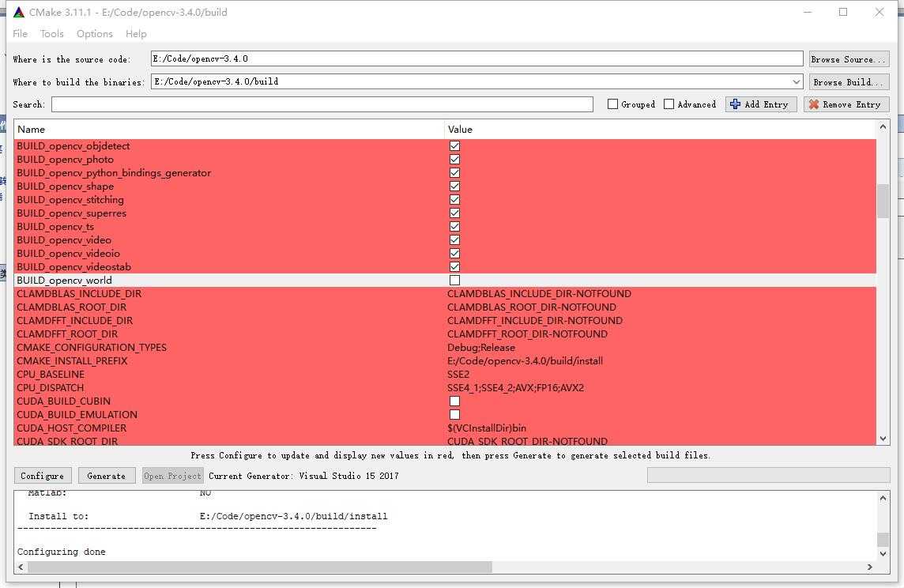This screenshot has width=904, height=588.
Task: Click the red X Remove Entry button
Action: [x=846, y=104]
